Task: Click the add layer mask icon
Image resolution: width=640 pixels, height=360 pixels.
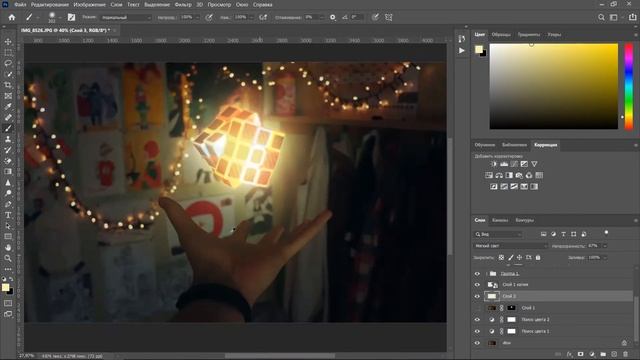Action: coord(580,354)
